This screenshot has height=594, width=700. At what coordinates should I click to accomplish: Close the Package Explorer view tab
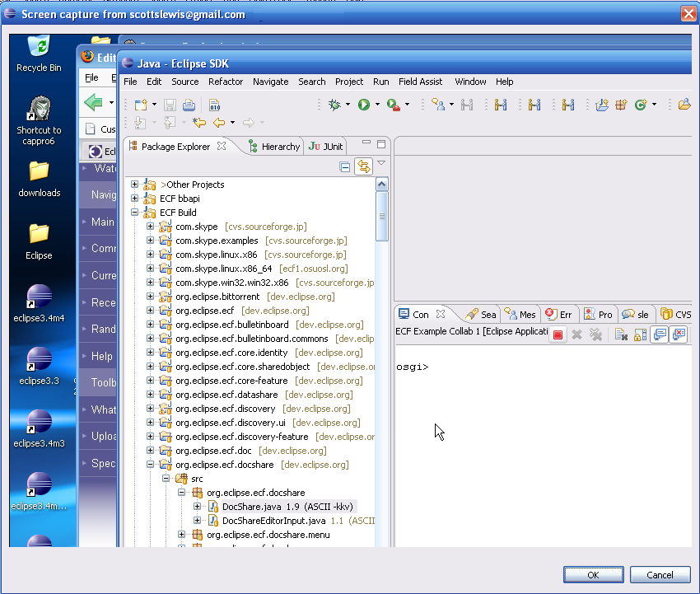click(222, 146)
